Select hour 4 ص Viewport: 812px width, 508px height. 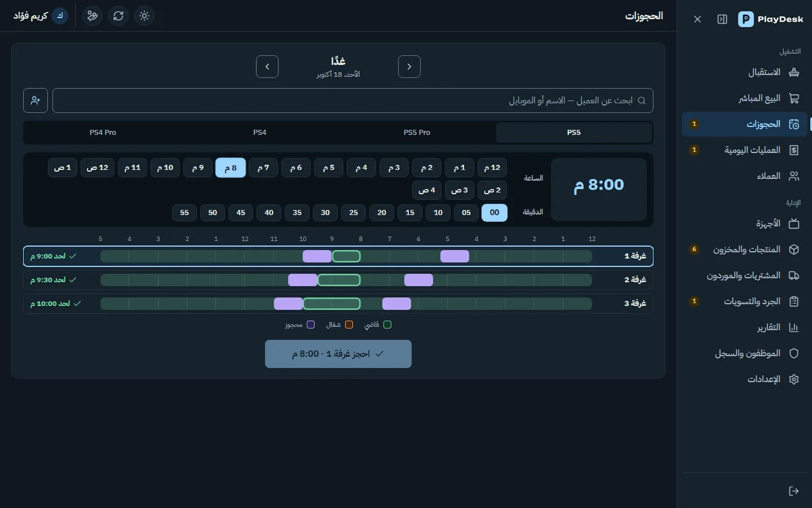[427, 190]
